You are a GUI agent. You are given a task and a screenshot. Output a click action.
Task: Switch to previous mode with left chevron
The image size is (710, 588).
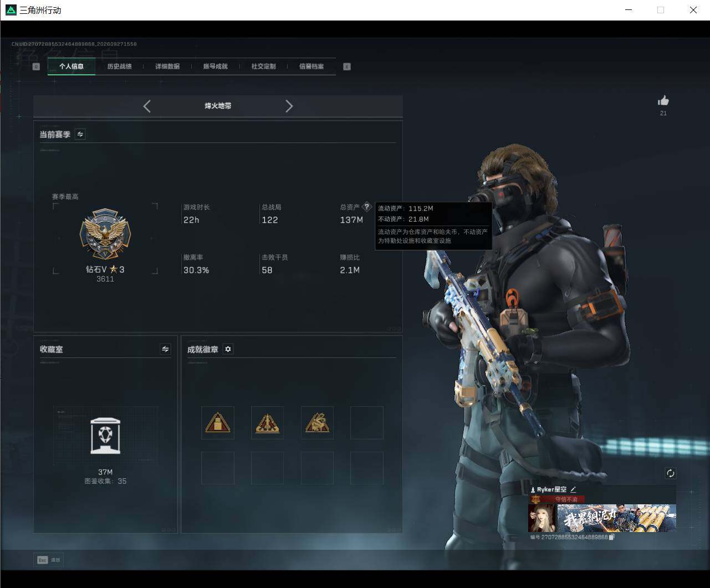pos(147,106)
